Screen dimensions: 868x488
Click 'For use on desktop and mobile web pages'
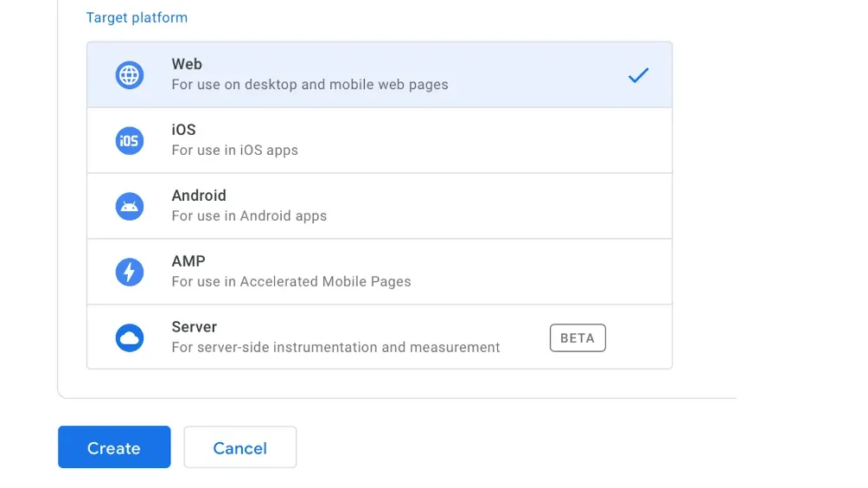[310, 85]
